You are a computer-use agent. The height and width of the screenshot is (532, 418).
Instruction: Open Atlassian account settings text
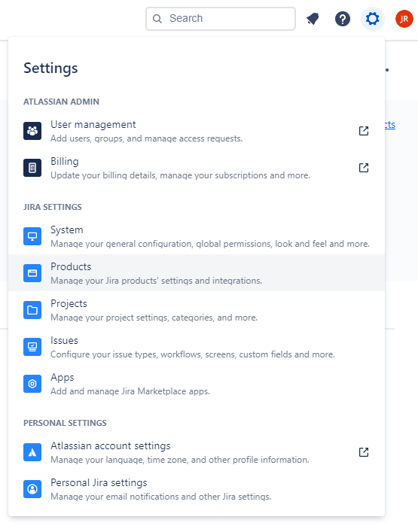(111, 445)
